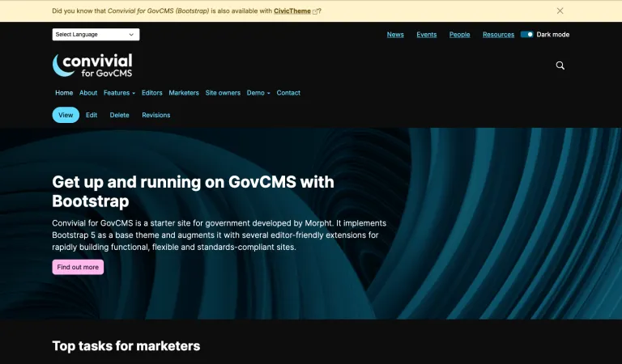Go to the Home menu item
Viewport: 622px width, 364px height.
(x=64, y=93)
